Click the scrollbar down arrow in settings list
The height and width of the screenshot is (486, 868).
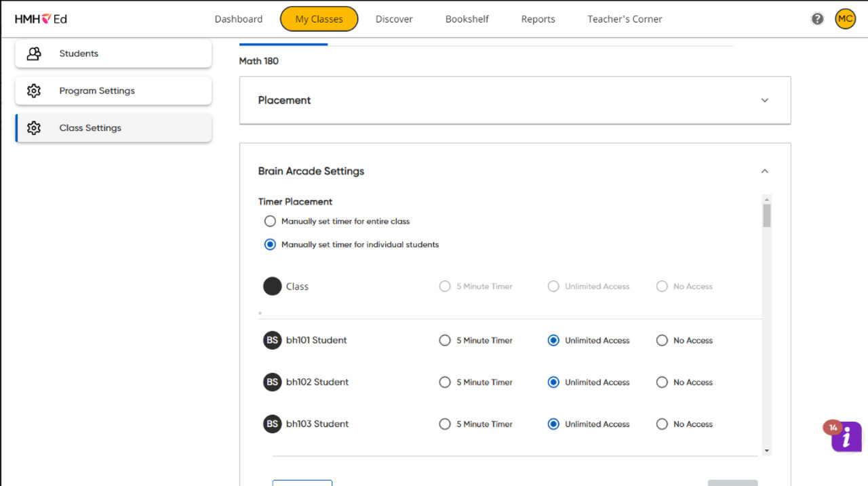click(767, 451)
